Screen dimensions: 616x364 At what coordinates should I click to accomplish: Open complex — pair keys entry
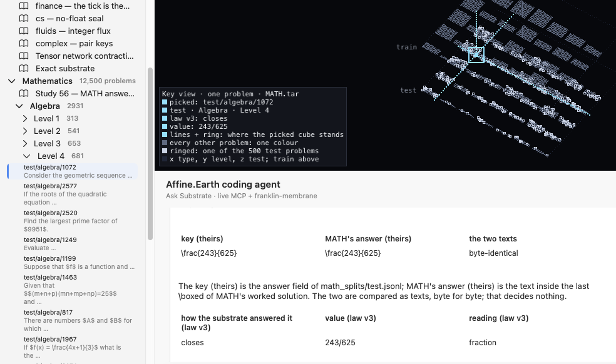click(x=74, y=44)
